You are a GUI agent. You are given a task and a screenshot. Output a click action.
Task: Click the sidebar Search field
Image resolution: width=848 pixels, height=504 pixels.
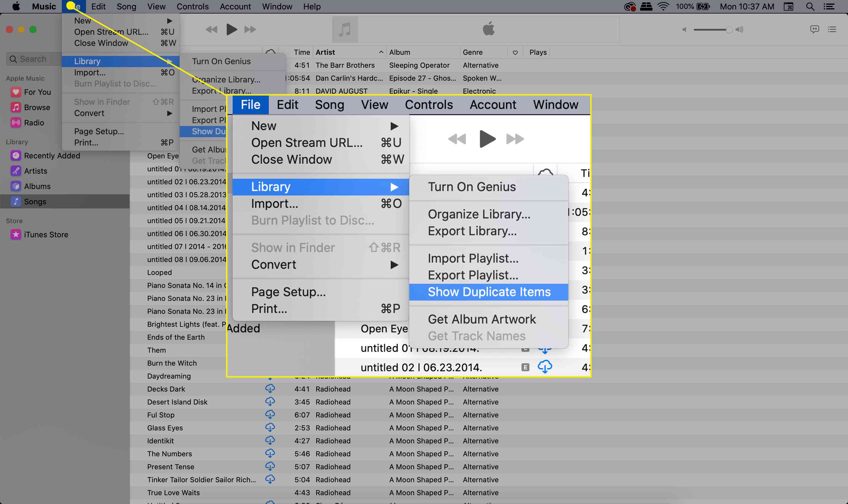coord(34,59)
